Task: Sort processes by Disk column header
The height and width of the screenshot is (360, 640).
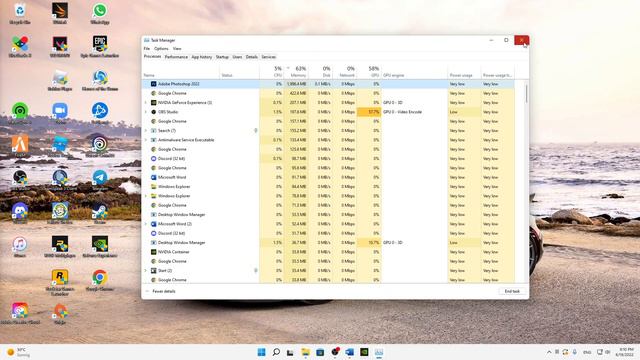Action: 320,72
